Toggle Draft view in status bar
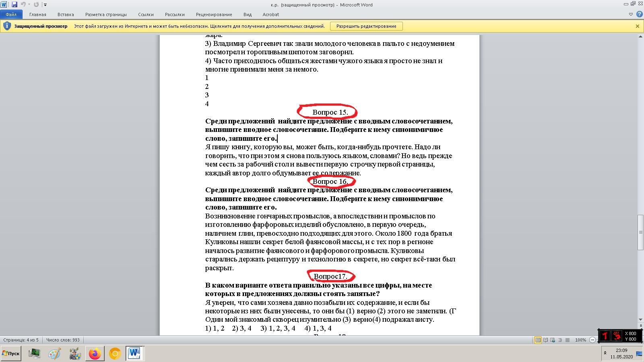The height and width of the screenshot is (362, 644). 568,340
